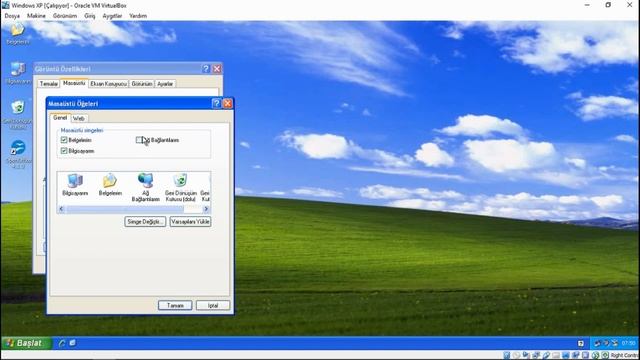Click the language indicator on the XP taskbar
This screenshot has width=640, height=360.
pos(581,343)
